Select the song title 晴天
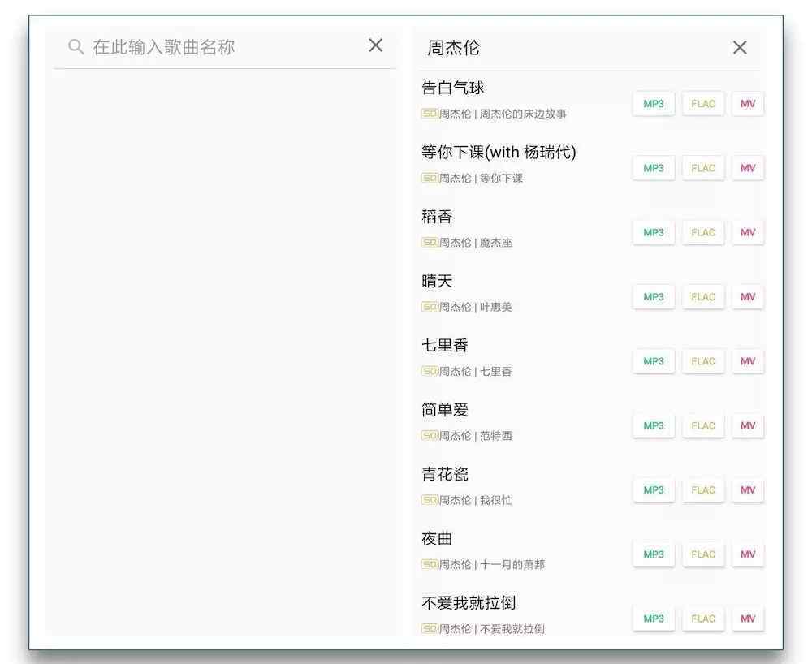 (437, 281)
